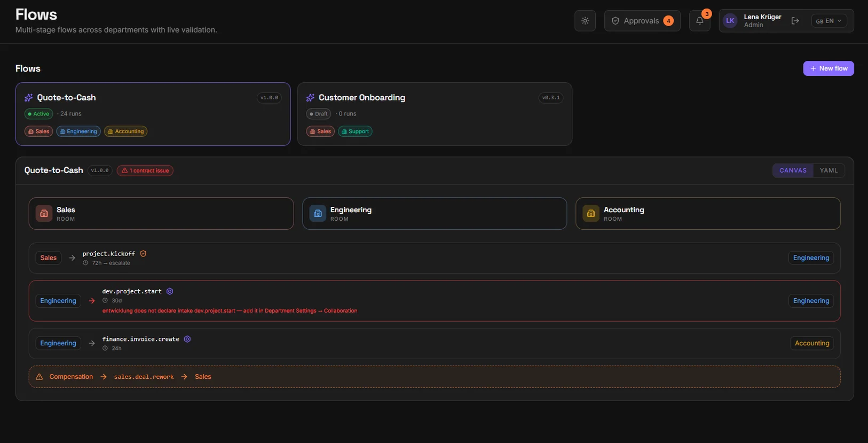Open the Sales room card
Image resolution: width=868 pixels, height=443 pixels.
161,214
